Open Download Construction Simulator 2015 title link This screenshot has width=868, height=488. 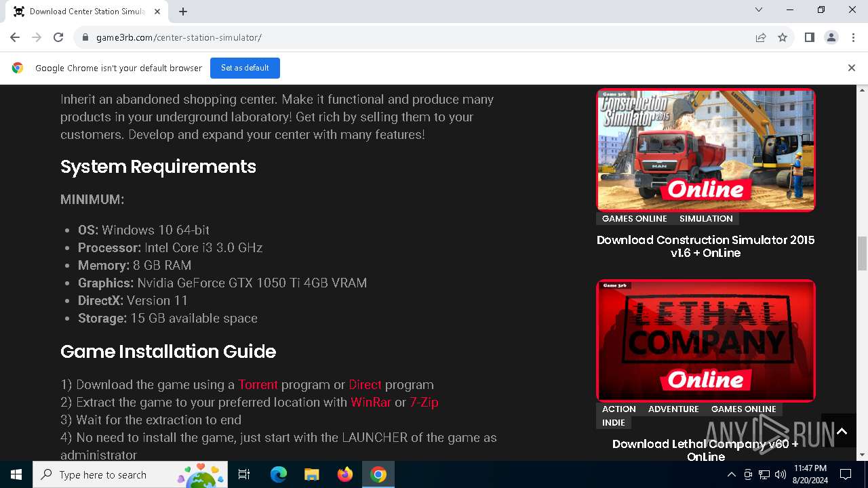click(x=706, y=246)
